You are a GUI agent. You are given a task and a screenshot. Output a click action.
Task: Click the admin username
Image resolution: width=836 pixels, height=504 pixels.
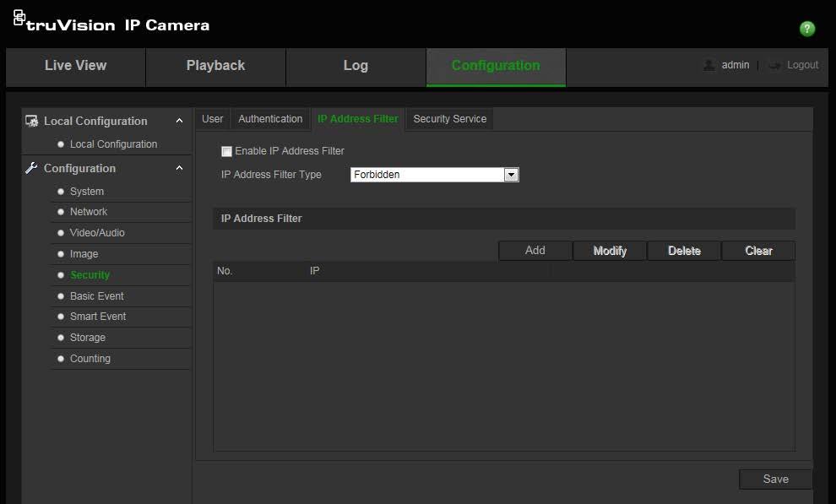pyautogui.click(x=736, y=65)
